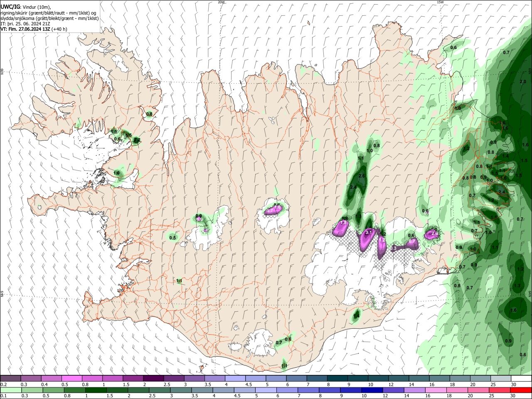Viewport: 532px width, 399px height.
Task: Click the 15W longitude label at the top
Action: [x=440, y=2]
